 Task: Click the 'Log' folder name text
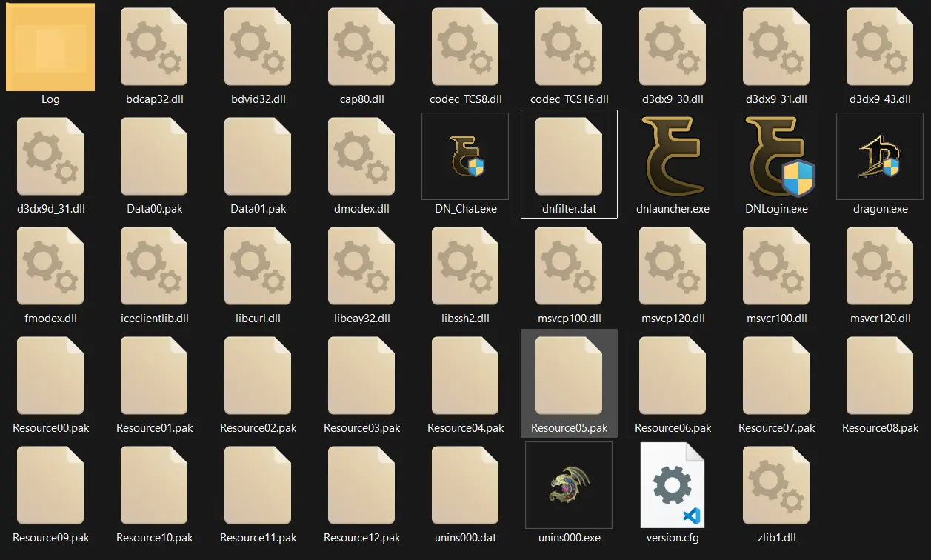coord(50,99)
